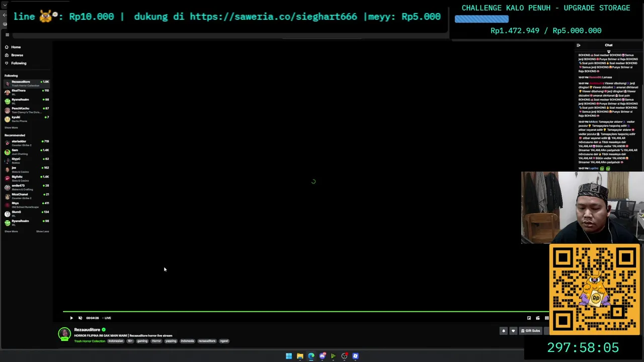Click the Horror tag

156,341
